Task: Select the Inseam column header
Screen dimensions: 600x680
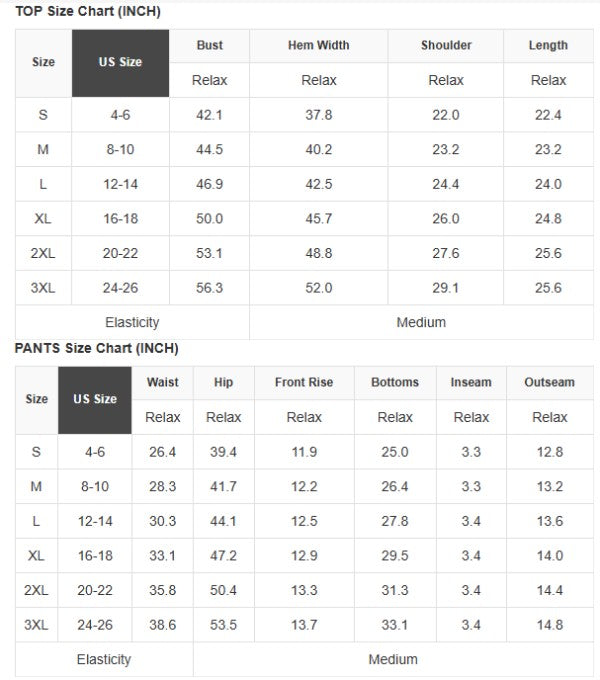Action: (471, 382)
